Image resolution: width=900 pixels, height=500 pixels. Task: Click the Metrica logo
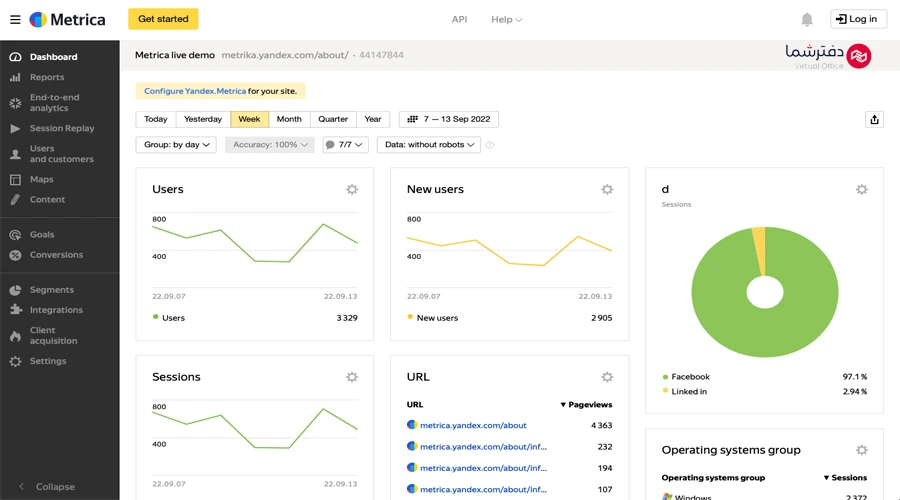(67, 20)
